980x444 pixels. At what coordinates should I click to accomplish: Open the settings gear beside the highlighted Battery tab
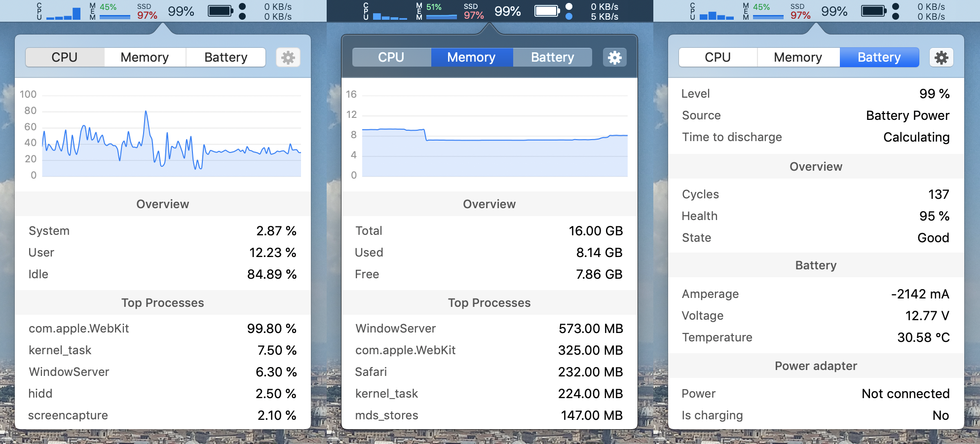[x=941, y=58]
